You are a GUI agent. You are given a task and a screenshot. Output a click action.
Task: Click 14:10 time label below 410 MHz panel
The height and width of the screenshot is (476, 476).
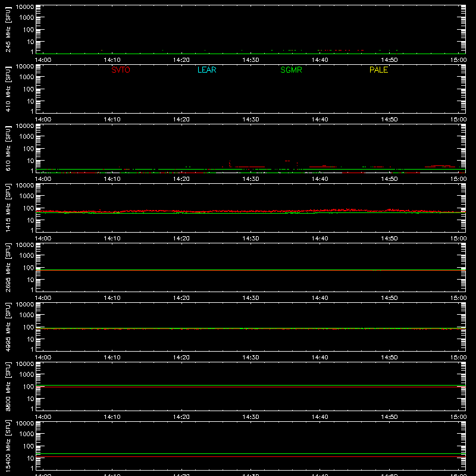112,120
